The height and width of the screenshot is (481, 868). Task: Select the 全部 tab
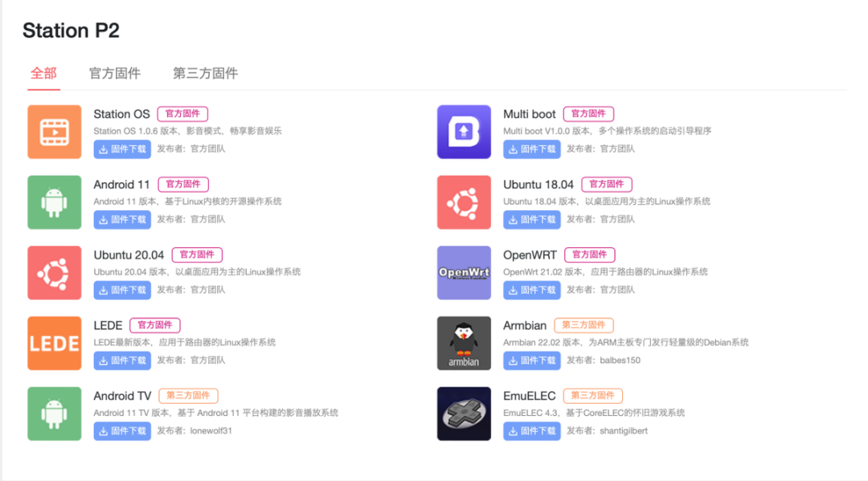click(43, 73)
